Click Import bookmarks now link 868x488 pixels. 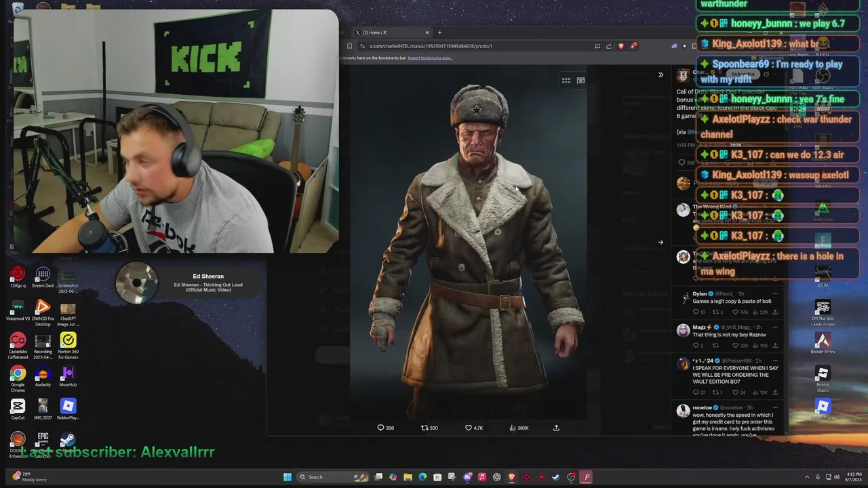point(430,58)
